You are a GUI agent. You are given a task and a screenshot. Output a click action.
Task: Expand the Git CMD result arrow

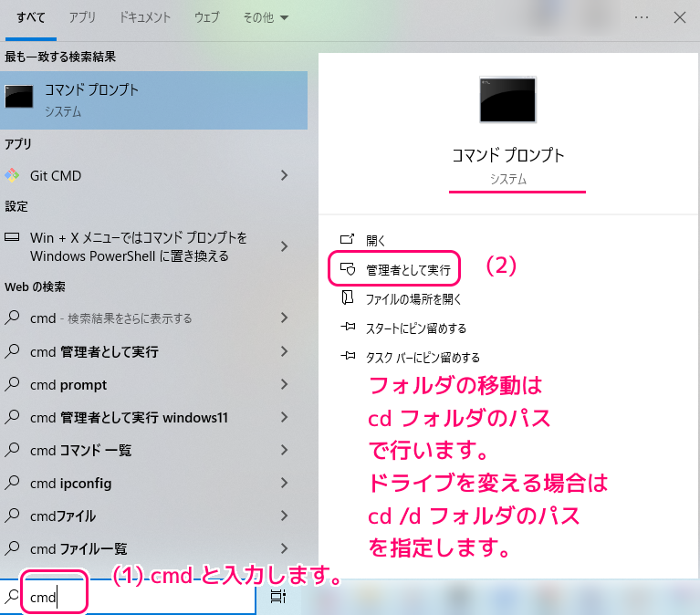pyautogui.click(x=285, y=175)
